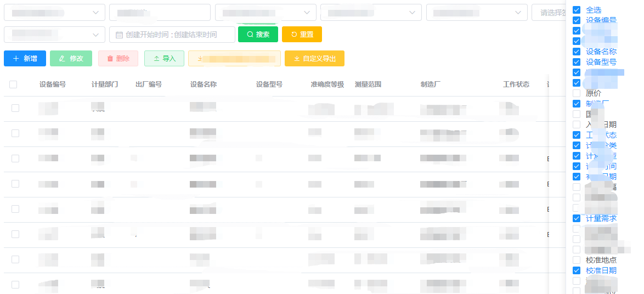The height and width of the screenshot is (294, 644).
Task: Click the 修改 edit button
Action: tap(71, 58)
